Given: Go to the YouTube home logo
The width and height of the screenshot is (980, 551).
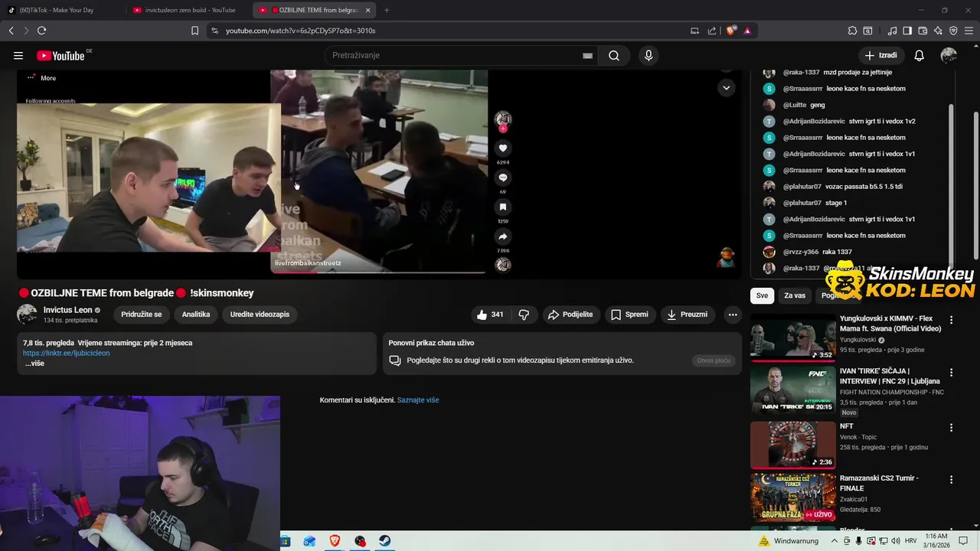Looking at the screenshot, I should coord(60,55).
